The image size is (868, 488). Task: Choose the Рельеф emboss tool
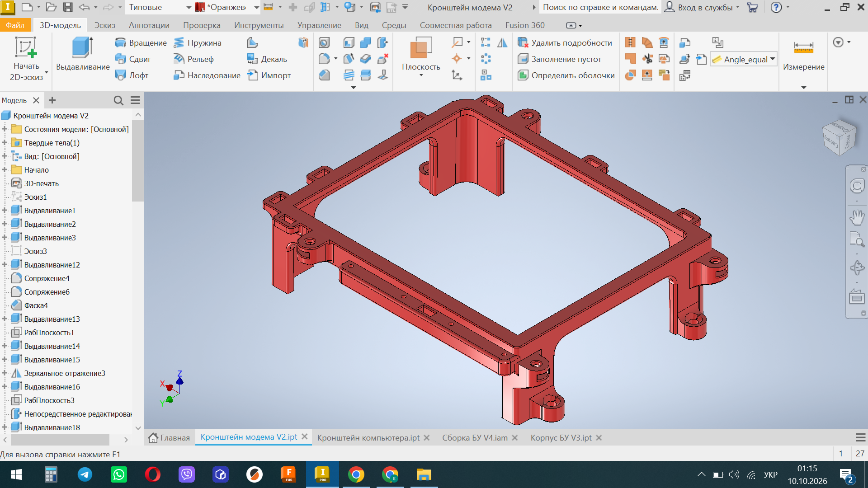click(194, 59)
